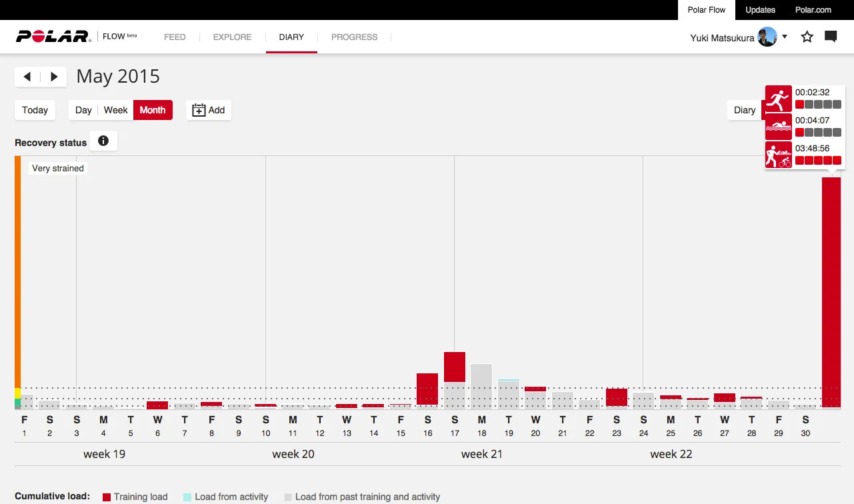Go to next month arrow
The height and width of the screenshot is (504, 854).
(54, 77)
